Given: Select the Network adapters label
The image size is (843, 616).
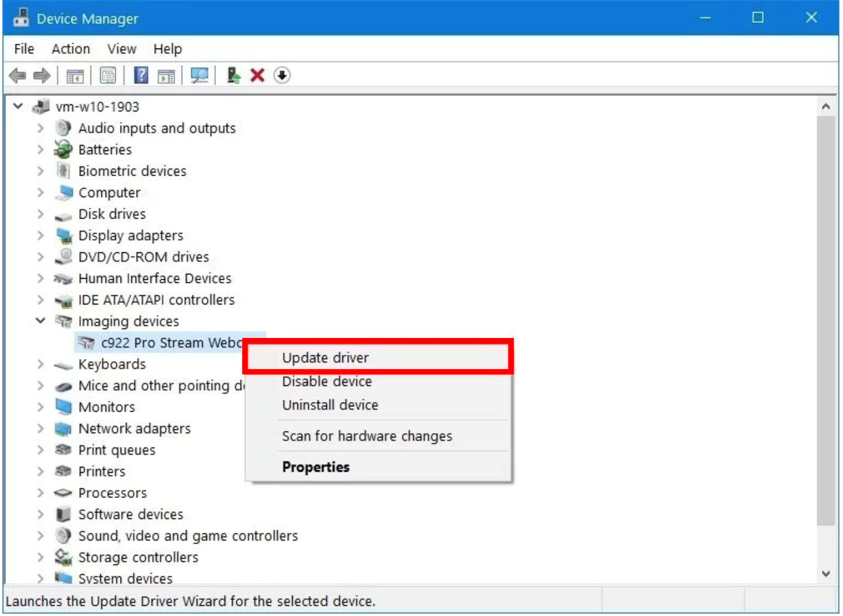Looking at the screenshot, I should click(134, 428).
